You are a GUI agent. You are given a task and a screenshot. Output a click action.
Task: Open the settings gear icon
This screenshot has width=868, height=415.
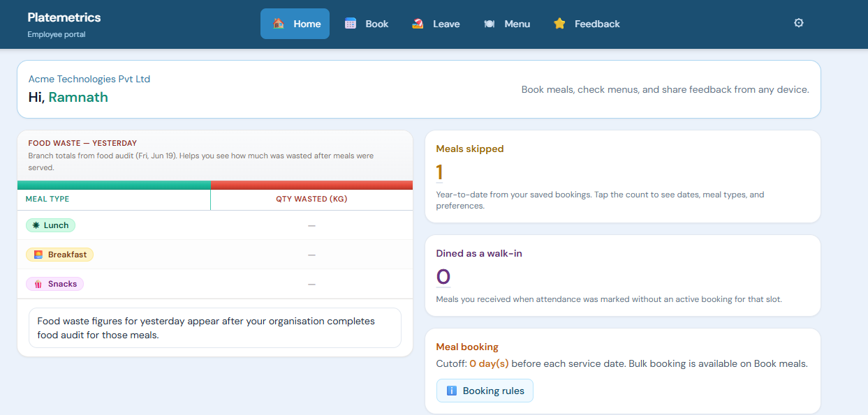click(x=799, y=23)
